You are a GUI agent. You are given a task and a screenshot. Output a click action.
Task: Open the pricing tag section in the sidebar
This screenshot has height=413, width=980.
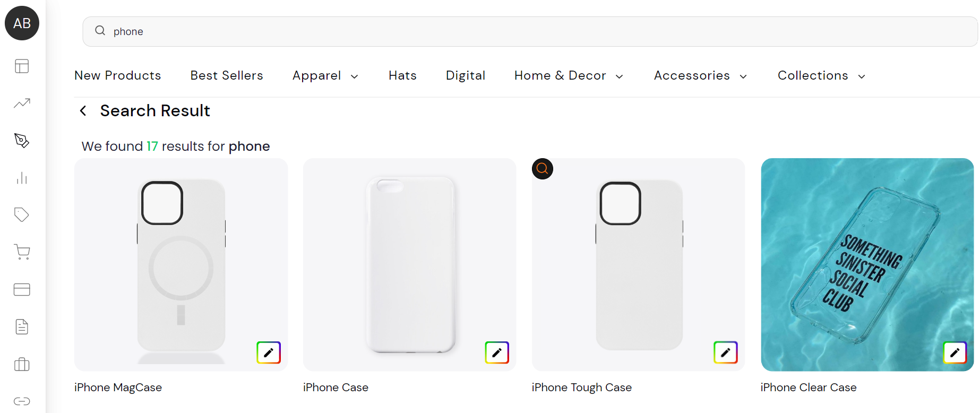point(21,214)
